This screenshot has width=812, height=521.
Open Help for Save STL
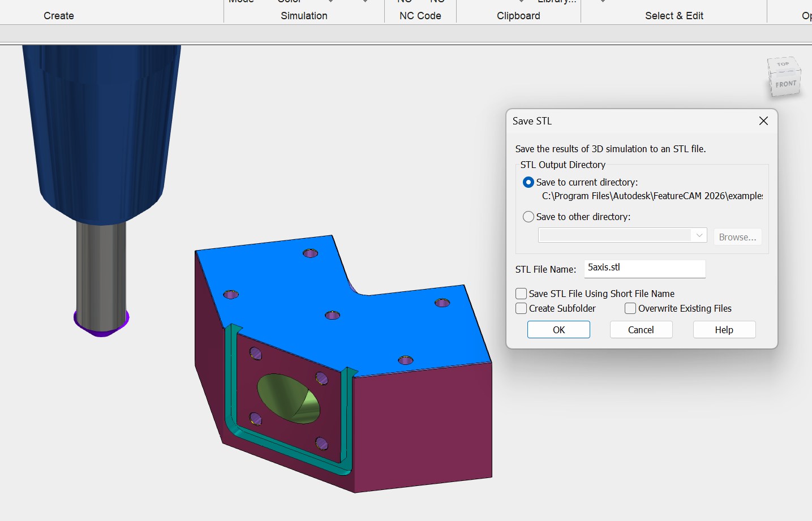pos(724,330)
